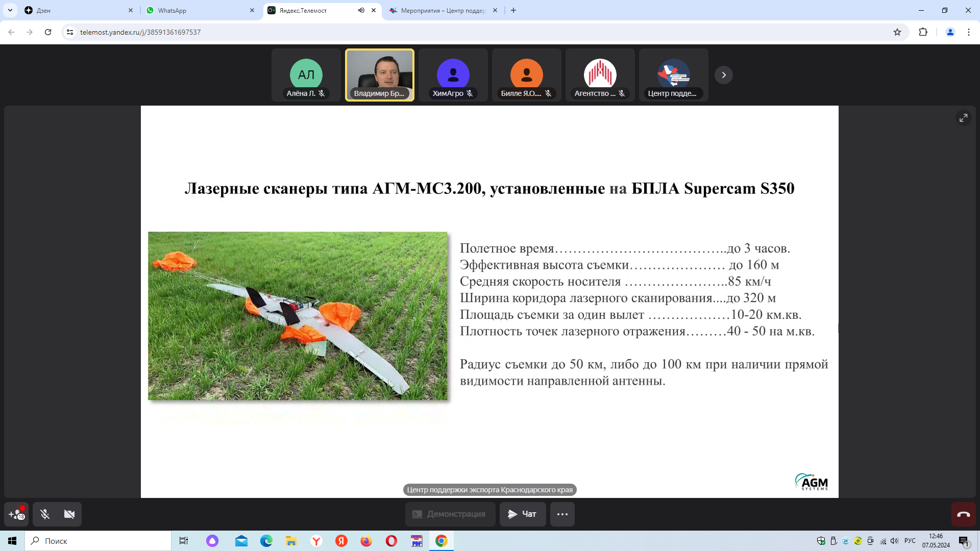Screen dimensions: 980x551
Task: Go back to the previous page
Action: (11, 32)
